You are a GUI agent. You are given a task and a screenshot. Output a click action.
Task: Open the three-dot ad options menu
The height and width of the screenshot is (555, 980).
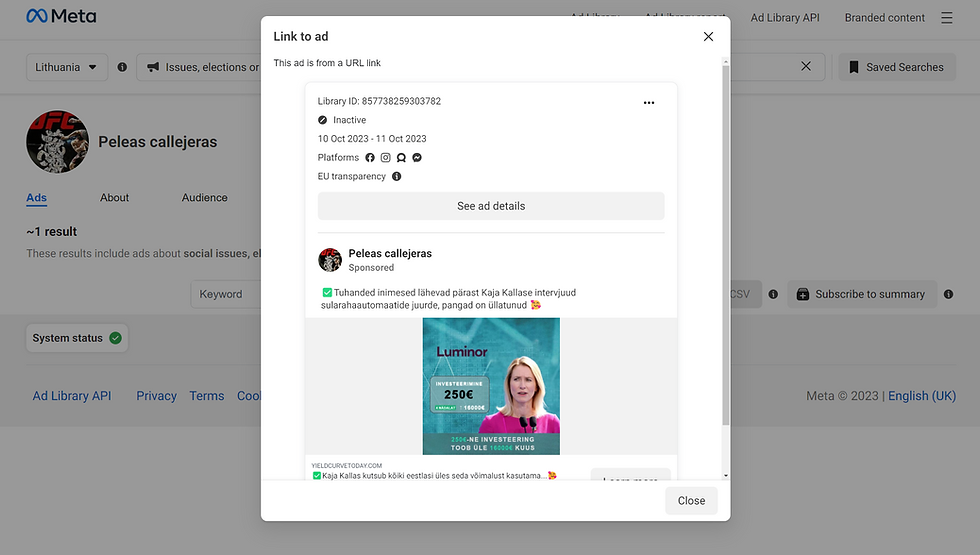pyautogui.click(x=649, y=102)
